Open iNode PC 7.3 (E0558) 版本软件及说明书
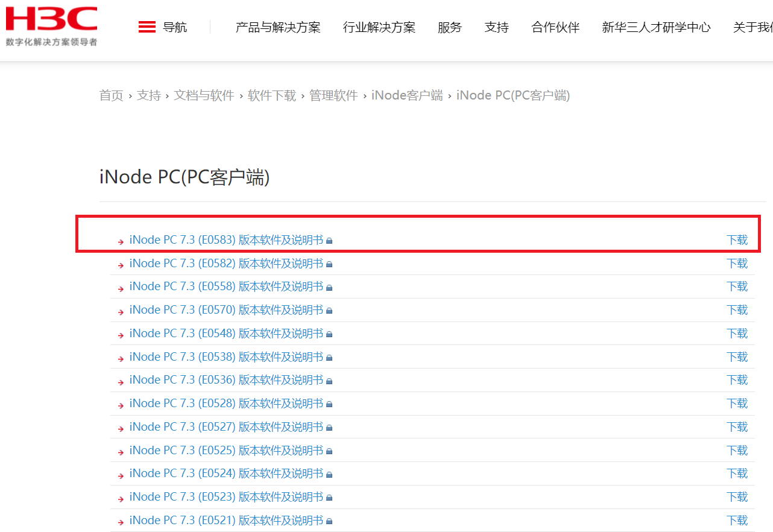 [226, 287]
